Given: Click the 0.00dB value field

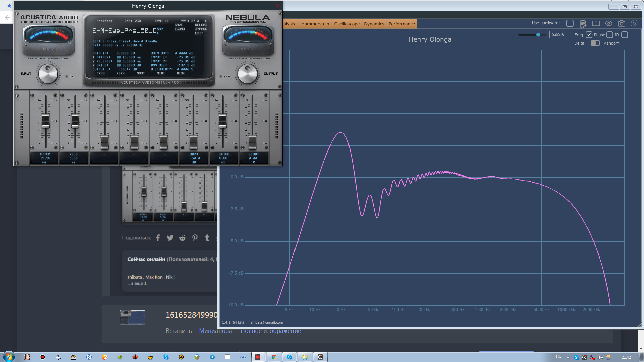Looking at the screenshot, I should tap(557, 35).
